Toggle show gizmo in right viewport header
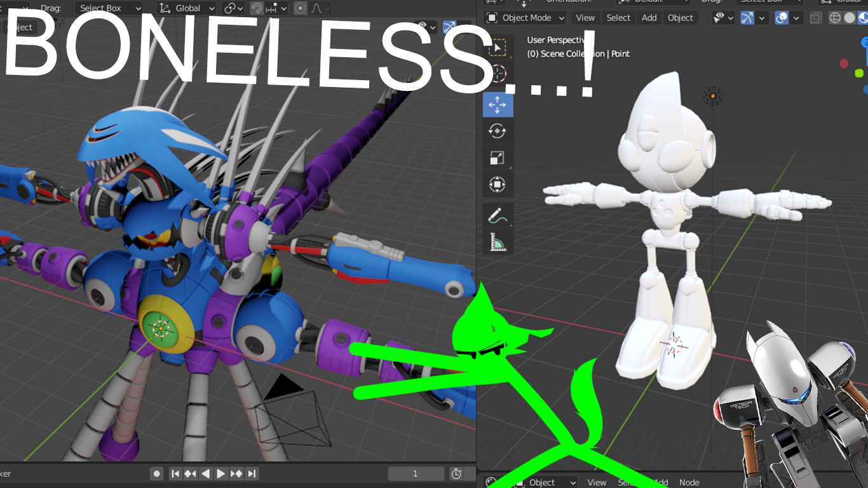Screen dimensions: 868x488 (x=747, y=18)
